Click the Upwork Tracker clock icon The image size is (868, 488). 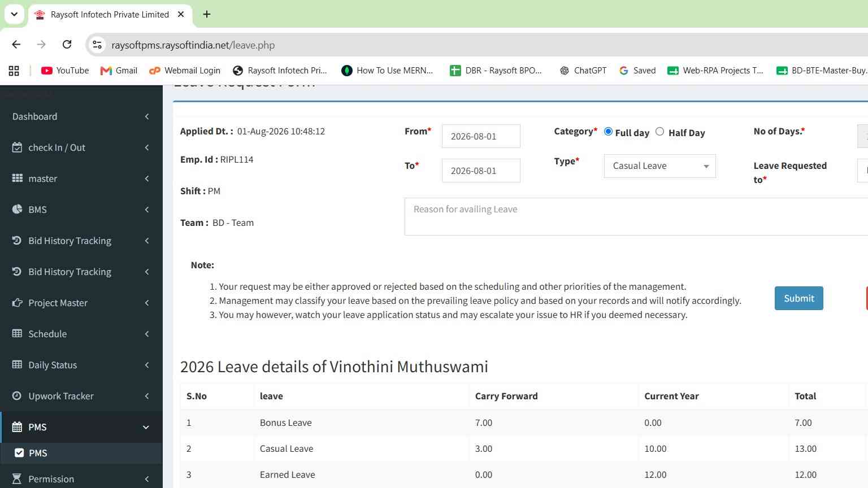[x=17, y=396]
